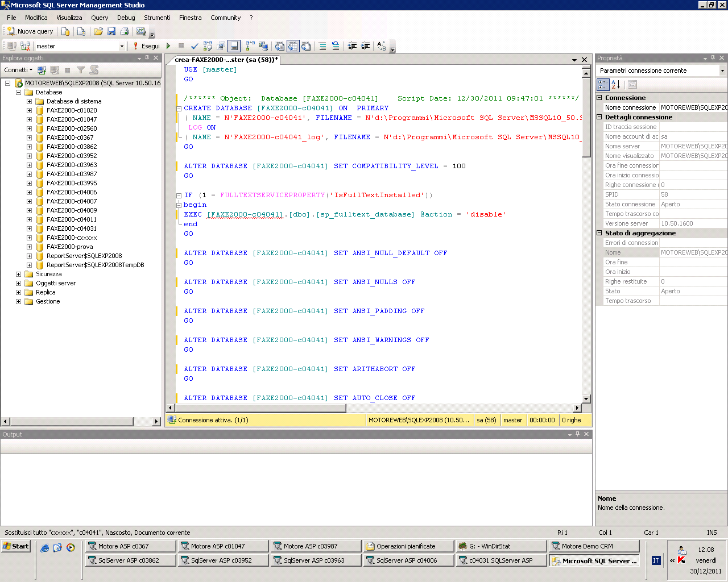Open Query Options icon in the toolbar
Viewport: 728px width, 582px height.
coord(221,46)
